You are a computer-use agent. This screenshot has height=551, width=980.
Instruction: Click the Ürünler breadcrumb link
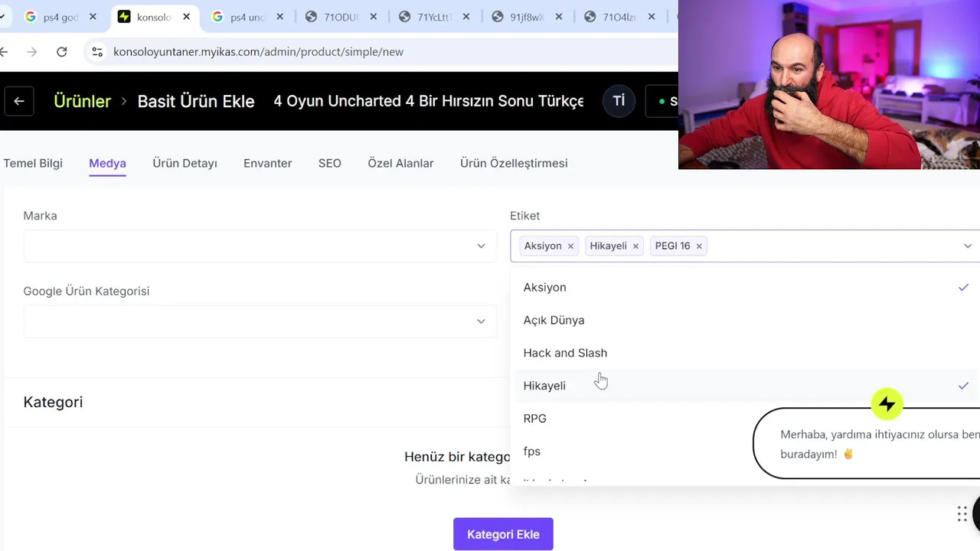click(x=82, y=101)
